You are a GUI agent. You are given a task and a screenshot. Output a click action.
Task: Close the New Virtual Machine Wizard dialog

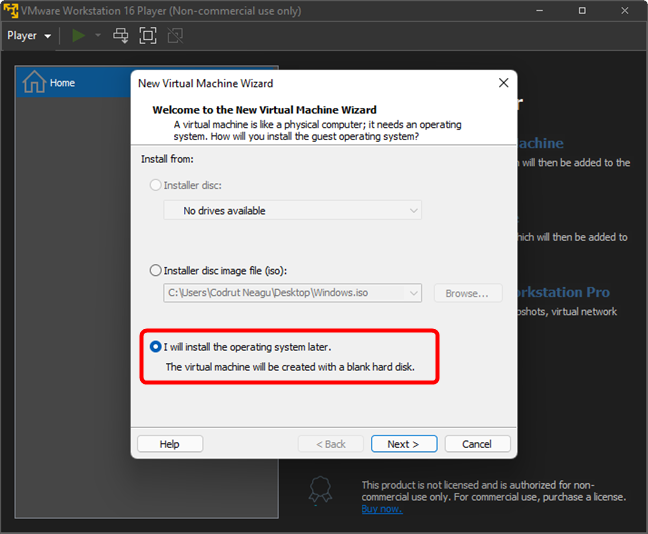[x=503, y=83]
